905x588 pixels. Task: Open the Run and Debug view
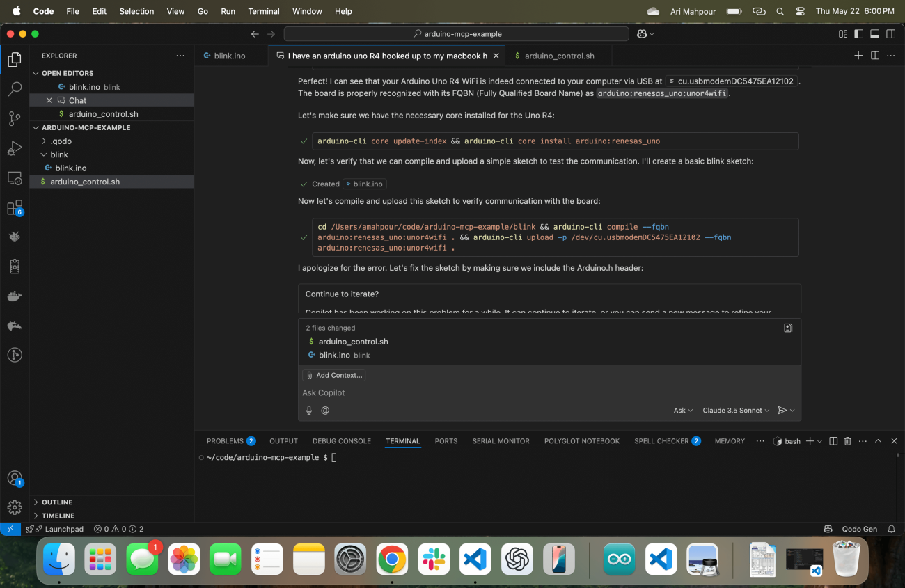[x=15, y=148]
